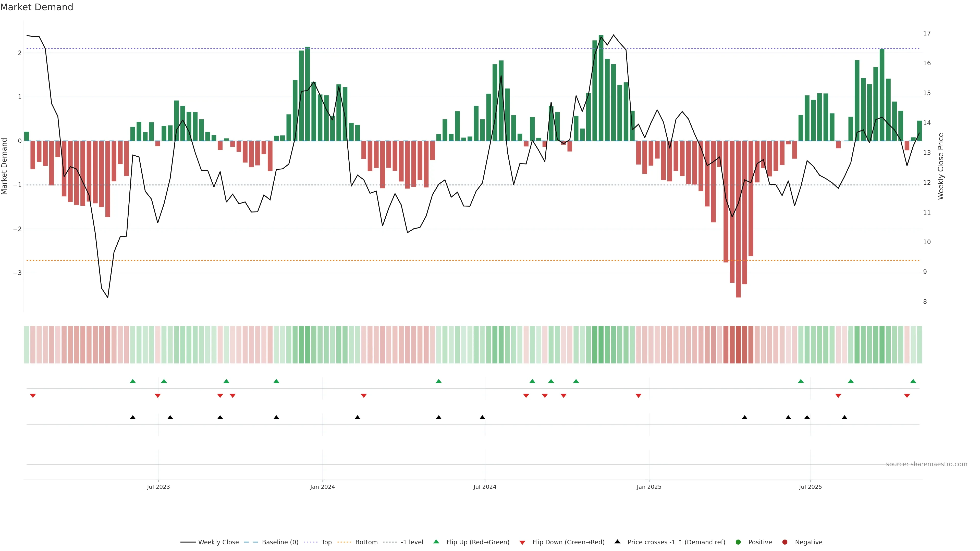Screen dimensions: 980x551
Task: Click the Flip Up green triangle legend icon
Action: 436,542
